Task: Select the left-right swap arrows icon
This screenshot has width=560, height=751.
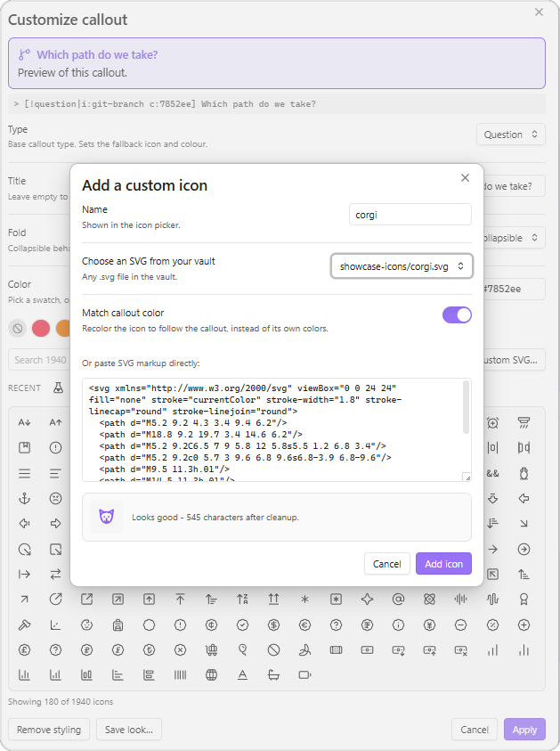Action: click(55, 574)
